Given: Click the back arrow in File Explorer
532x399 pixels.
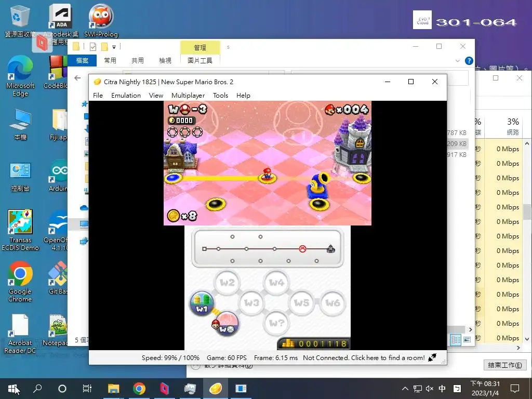Looking at the screenshot, I should [x=77, y=78].
